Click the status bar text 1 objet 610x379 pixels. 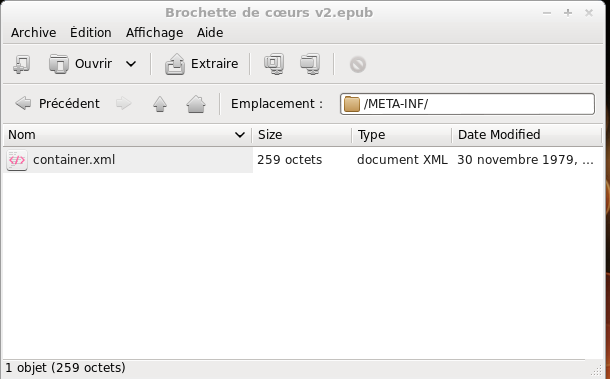[x=65, y=368]
